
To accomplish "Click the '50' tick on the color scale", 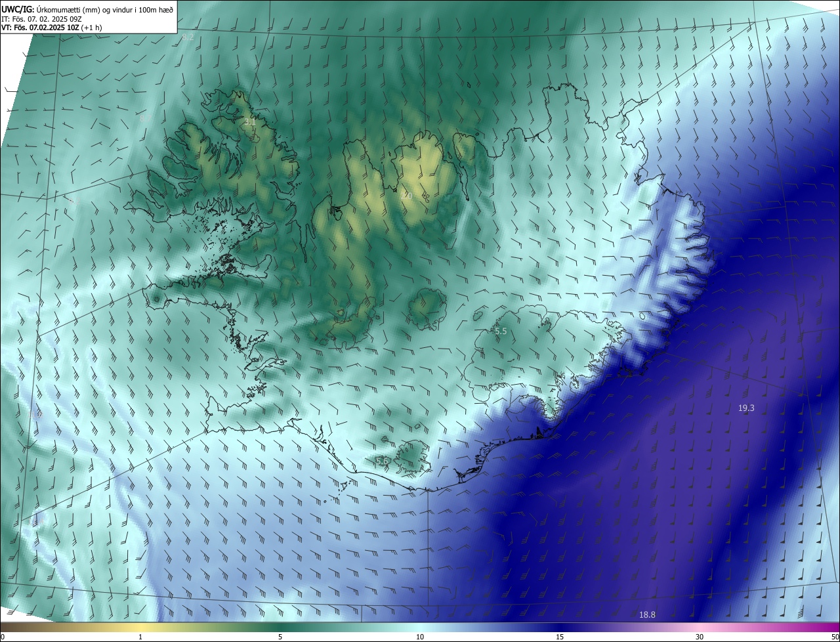I will (x=835, y=637).
